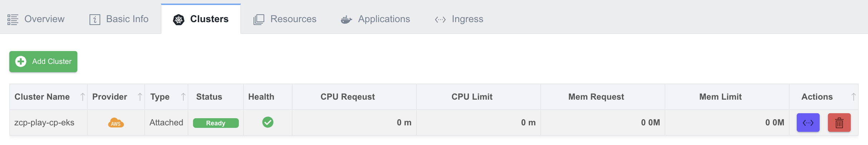Click the AWS provider cloud icon
Image resolution: width=868 pixels, height=145 pixels.
pos(116,122)
